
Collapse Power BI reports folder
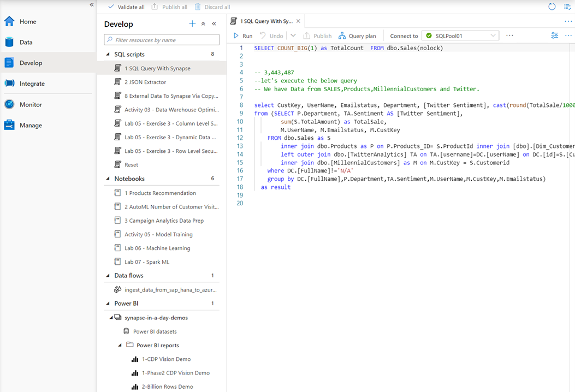tap(120, 346)
